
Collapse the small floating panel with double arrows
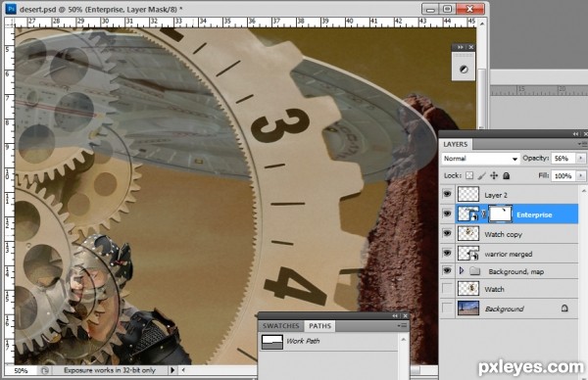[461, 47]
